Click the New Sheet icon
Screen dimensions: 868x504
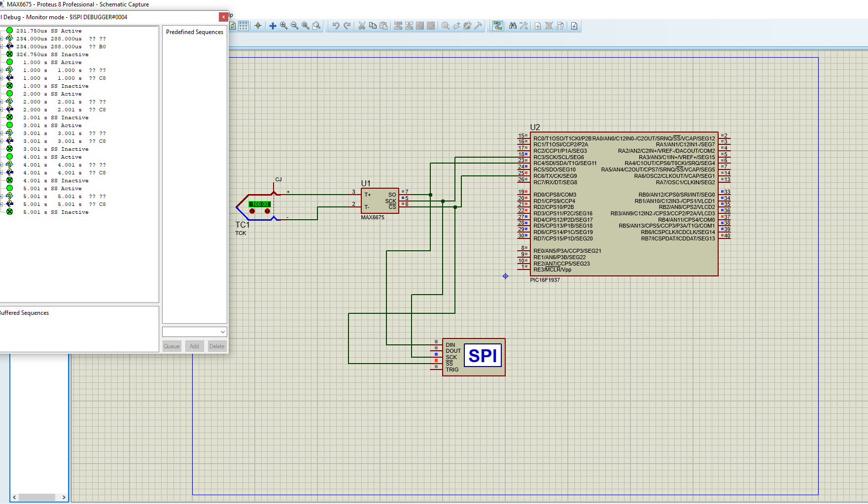pyautogui.click(x=538, y=26)
